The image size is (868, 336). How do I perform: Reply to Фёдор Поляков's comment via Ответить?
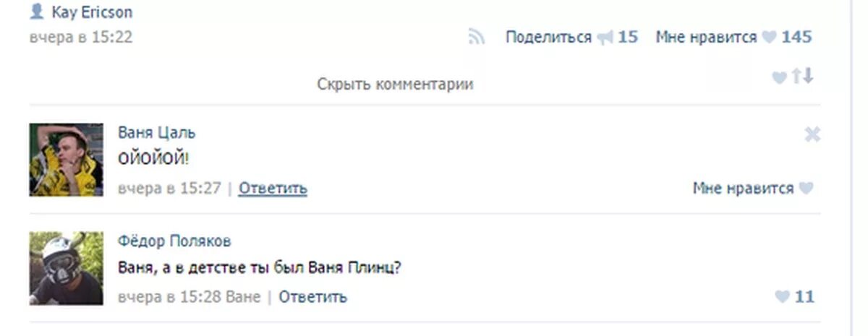pos(313,296)
